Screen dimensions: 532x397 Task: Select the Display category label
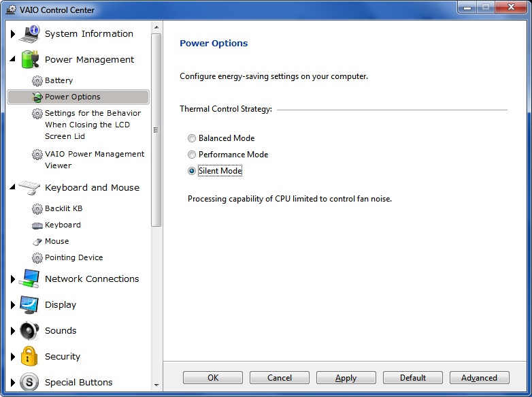click(61, 305)
